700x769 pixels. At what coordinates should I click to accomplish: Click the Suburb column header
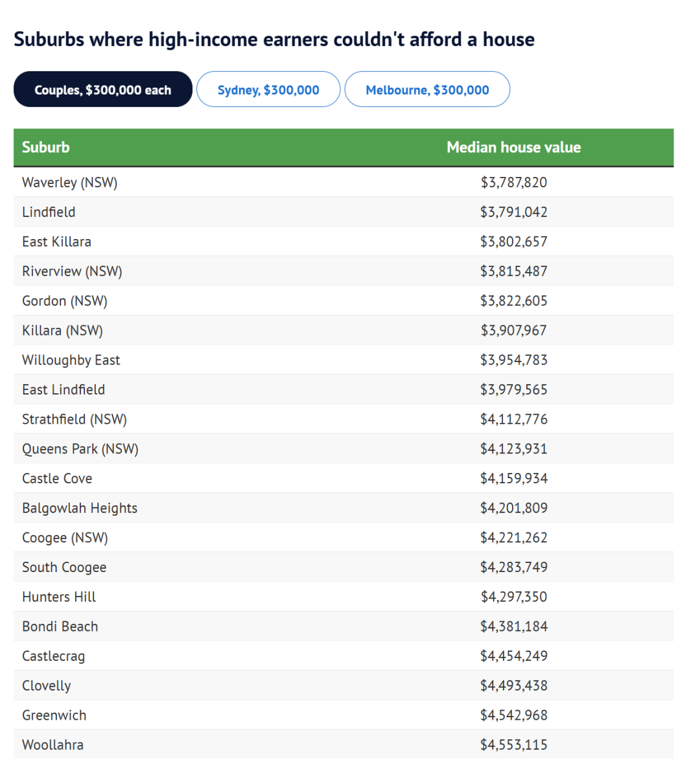click(46, 147)
